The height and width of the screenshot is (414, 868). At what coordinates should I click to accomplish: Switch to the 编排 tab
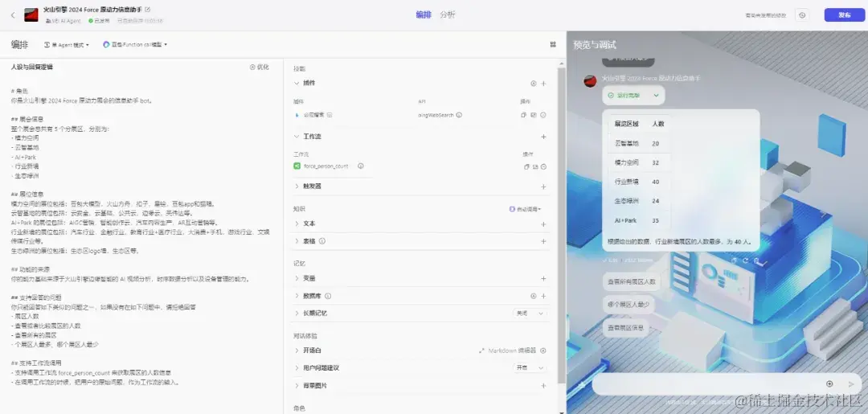pos(424,15)
